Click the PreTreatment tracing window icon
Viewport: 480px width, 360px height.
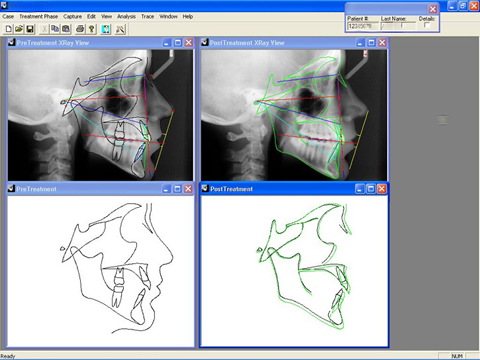12,189
